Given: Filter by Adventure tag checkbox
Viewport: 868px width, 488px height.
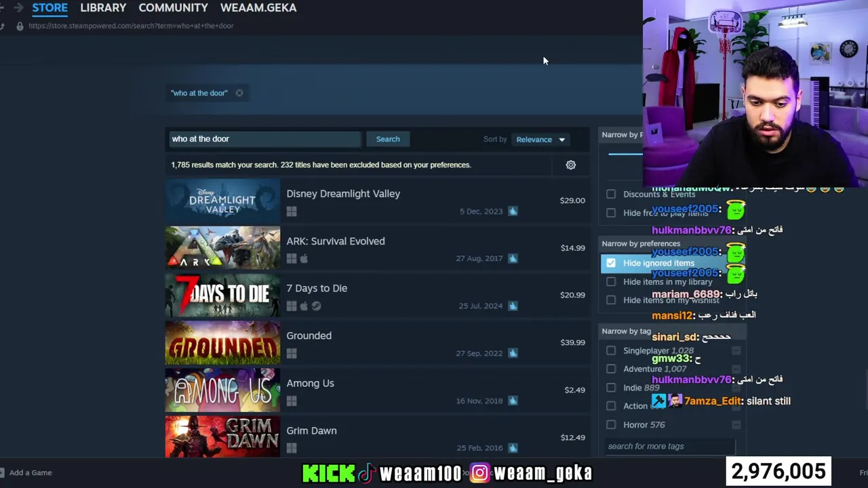Looking at the screenshot, I should [611, 369].
